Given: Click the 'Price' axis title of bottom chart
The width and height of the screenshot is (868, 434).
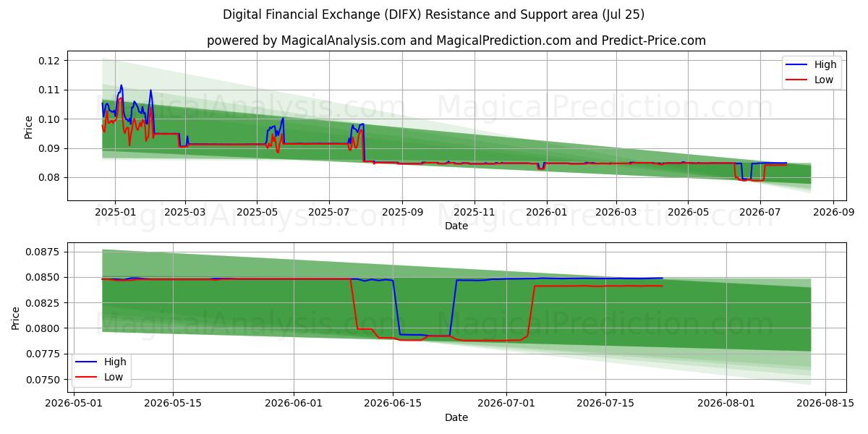Looking at the screenshot, I should (17, 318).
